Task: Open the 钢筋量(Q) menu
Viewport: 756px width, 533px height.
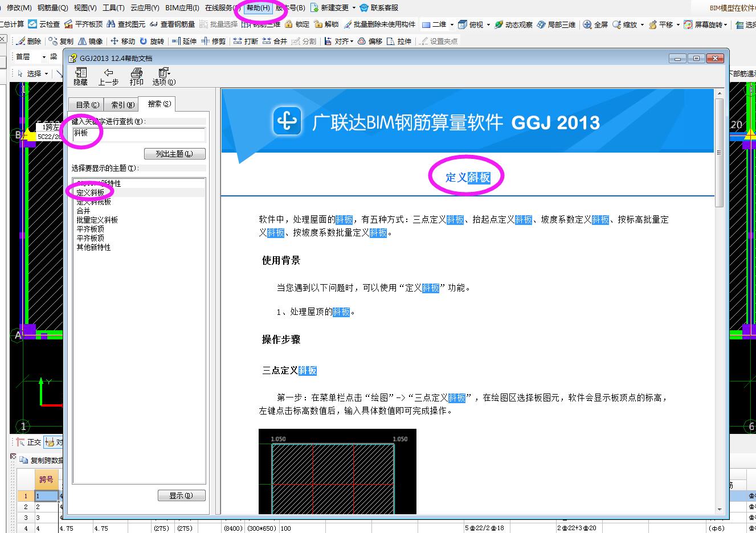Action: pyautogui.click(x=52, y=8)
